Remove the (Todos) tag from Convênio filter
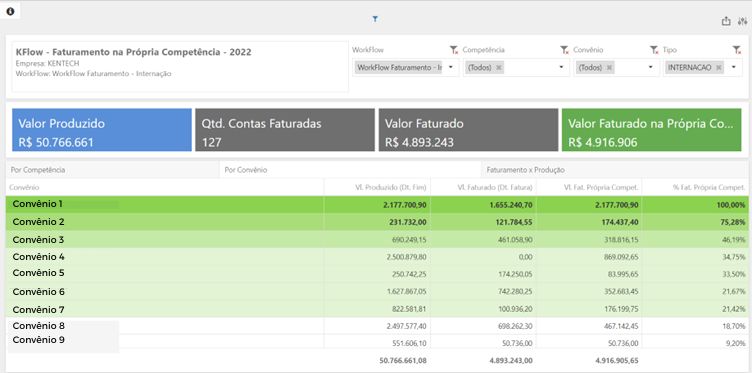The image size is (752, 373). point(609,68)
